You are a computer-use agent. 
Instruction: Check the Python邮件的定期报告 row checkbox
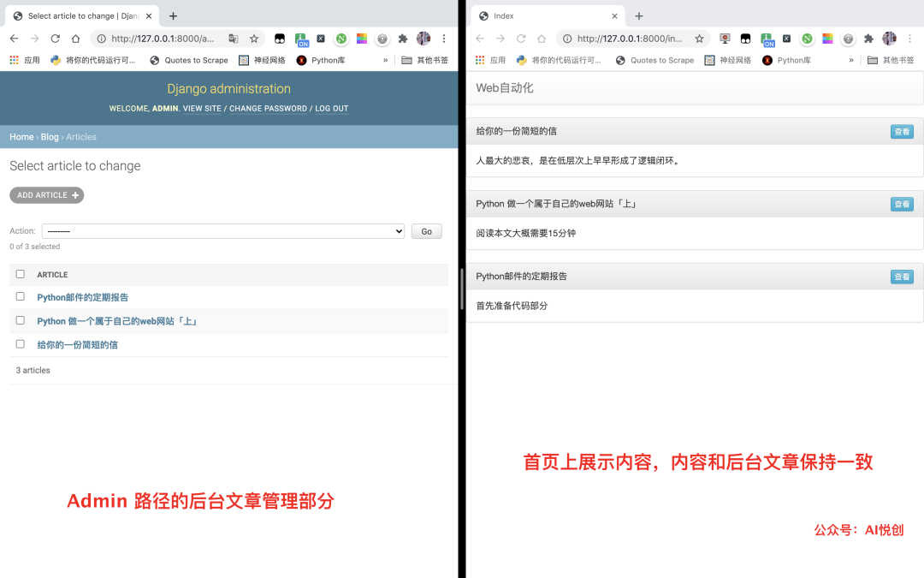pos(20,296)
